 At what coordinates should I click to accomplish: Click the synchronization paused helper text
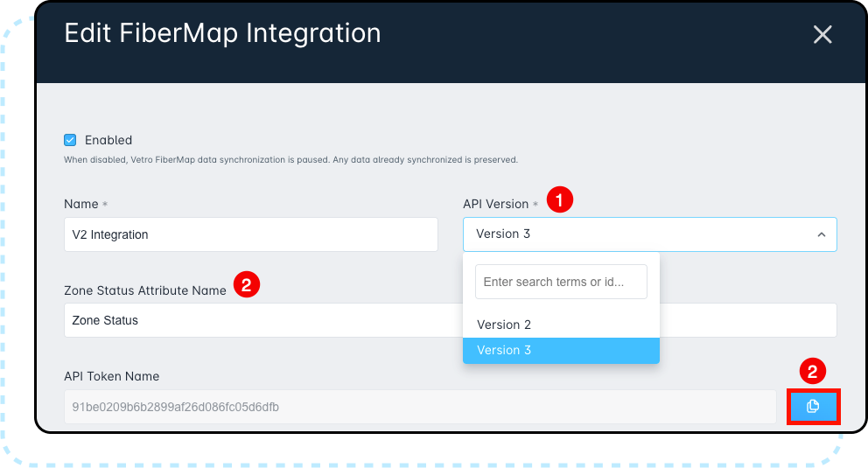coord(290,160)
